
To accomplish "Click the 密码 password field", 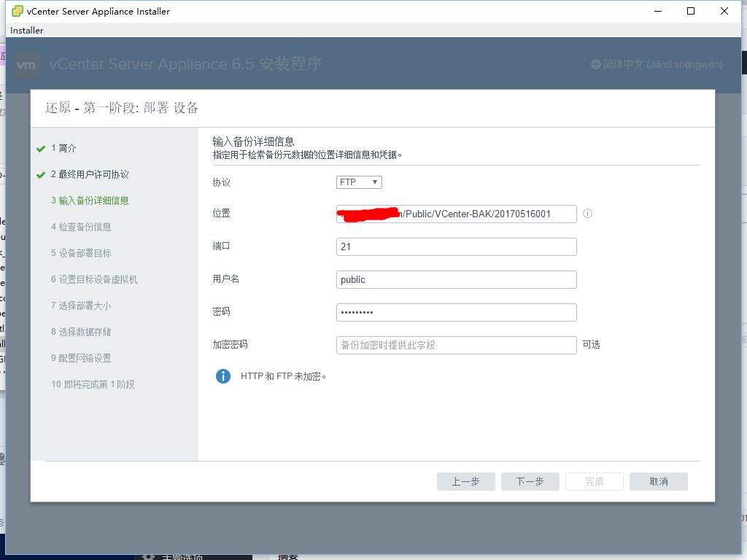I will [457, 312].
